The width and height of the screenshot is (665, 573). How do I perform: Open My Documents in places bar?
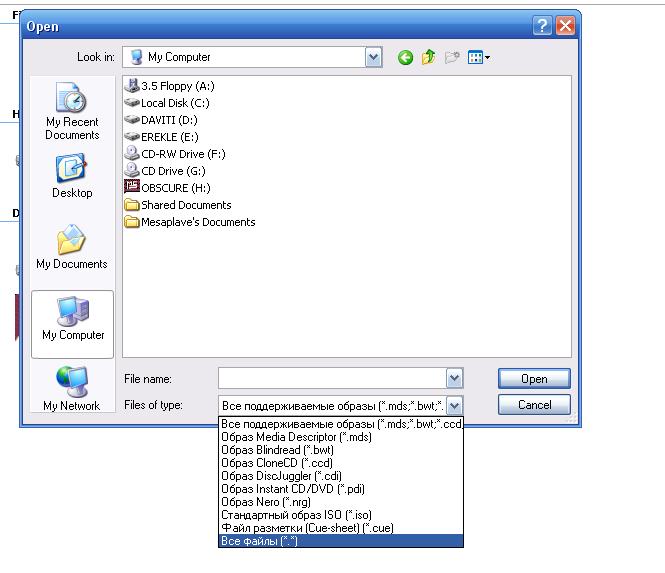coord(72,247)
